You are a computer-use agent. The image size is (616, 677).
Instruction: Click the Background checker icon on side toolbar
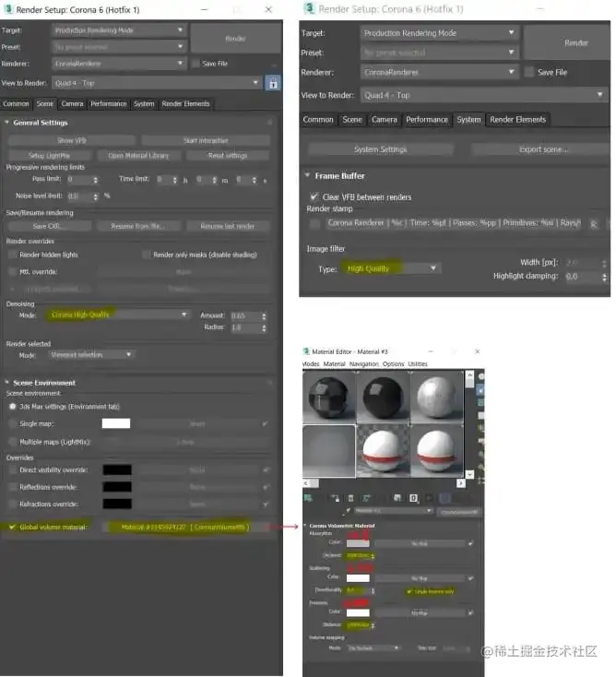480,402
